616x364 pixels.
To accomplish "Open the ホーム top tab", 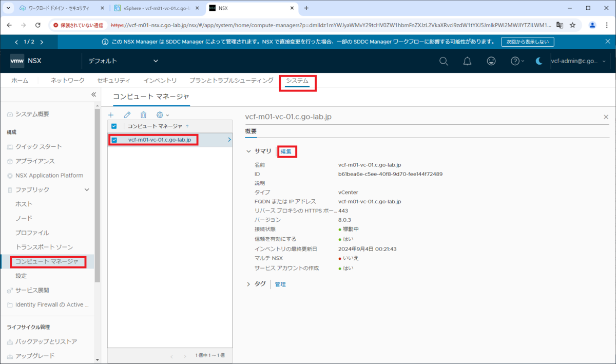I will (20, 81).
